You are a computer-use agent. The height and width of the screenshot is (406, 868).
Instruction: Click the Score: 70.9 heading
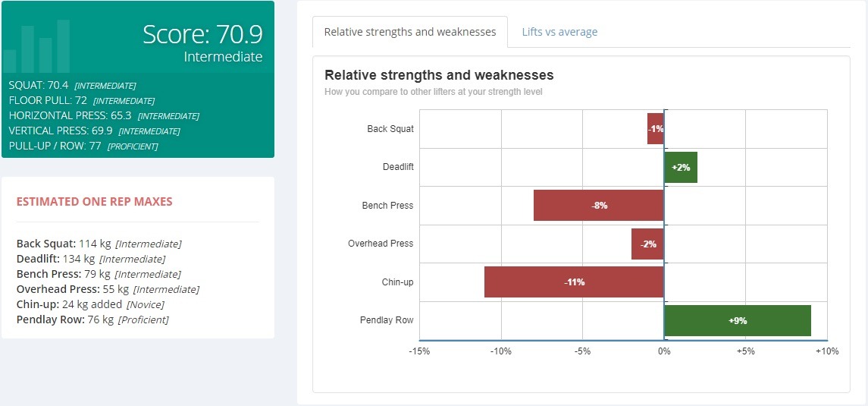(202, 34)
